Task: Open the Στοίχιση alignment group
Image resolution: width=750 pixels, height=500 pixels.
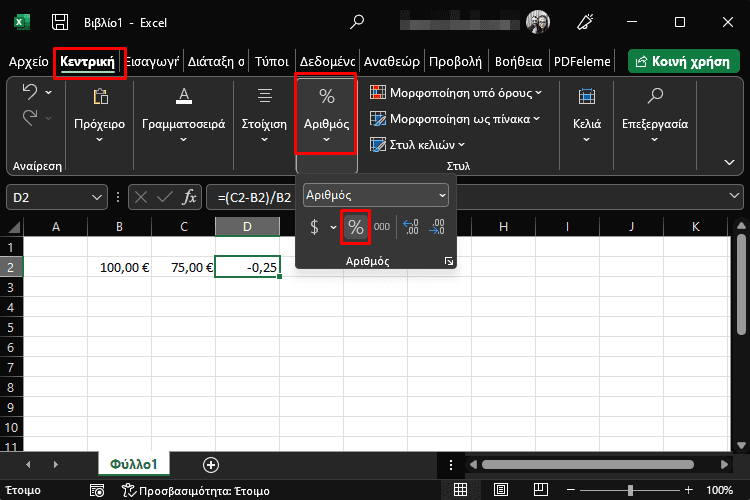Action: pos(264,116)
